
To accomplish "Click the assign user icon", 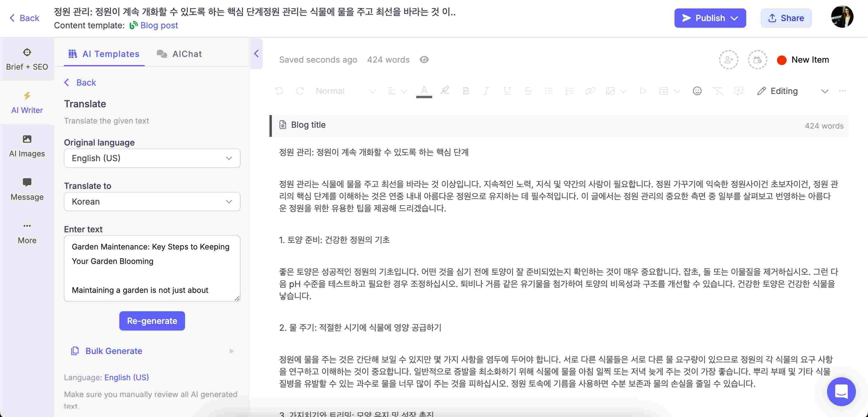I will [x=728, y=60].
